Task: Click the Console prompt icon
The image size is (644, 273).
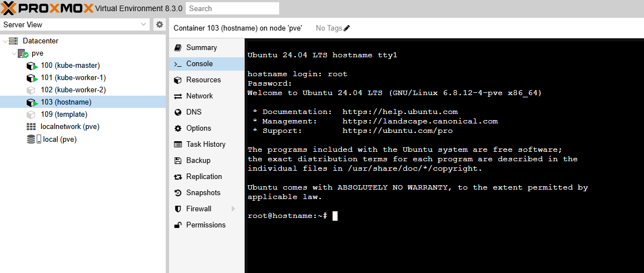Action: point(178,64)
